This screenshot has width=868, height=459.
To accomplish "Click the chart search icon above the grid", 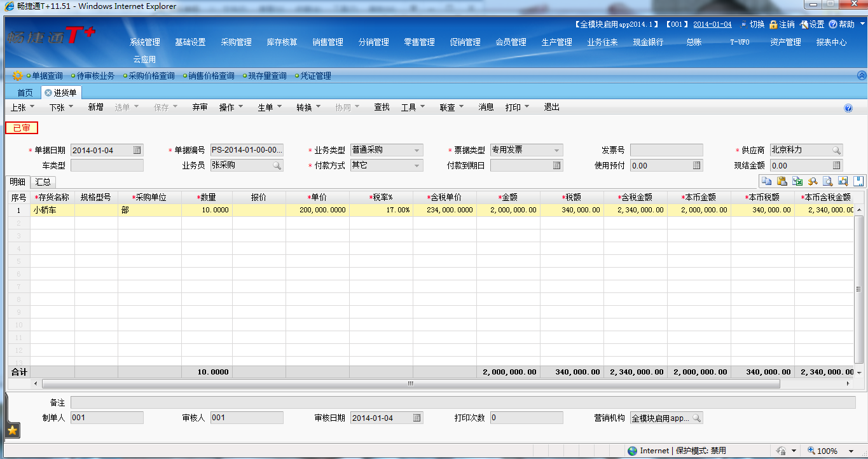I will [x=843, y=181].
